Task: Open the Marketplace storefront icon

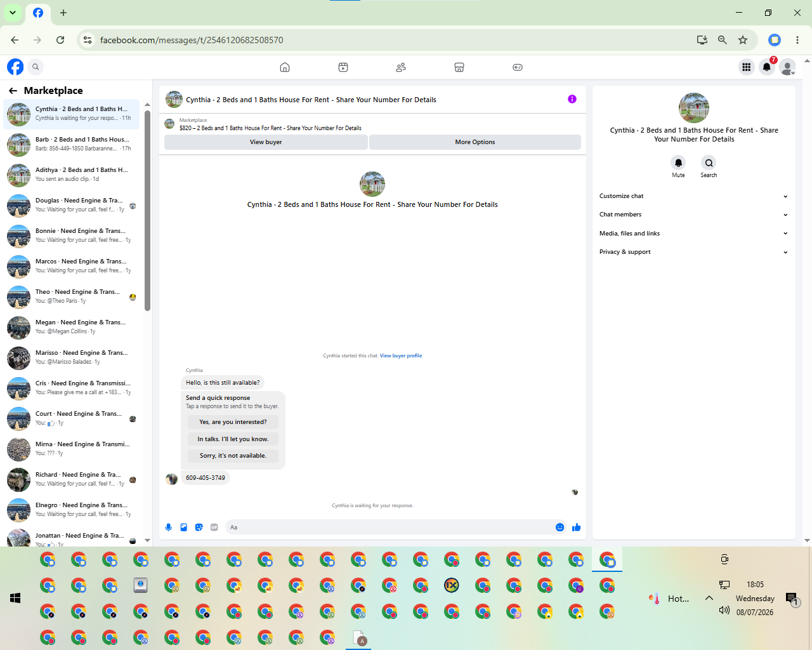Action: 459,67
